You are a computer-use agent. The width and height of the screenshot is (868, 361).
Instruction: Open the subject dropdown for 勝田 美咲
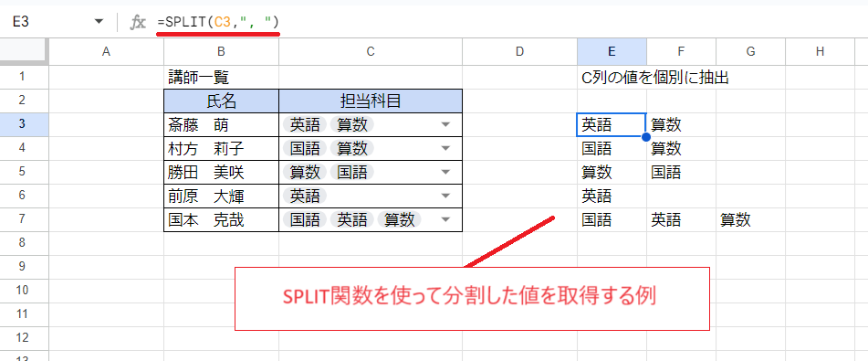pyautogui.click(x=445, y=173)
